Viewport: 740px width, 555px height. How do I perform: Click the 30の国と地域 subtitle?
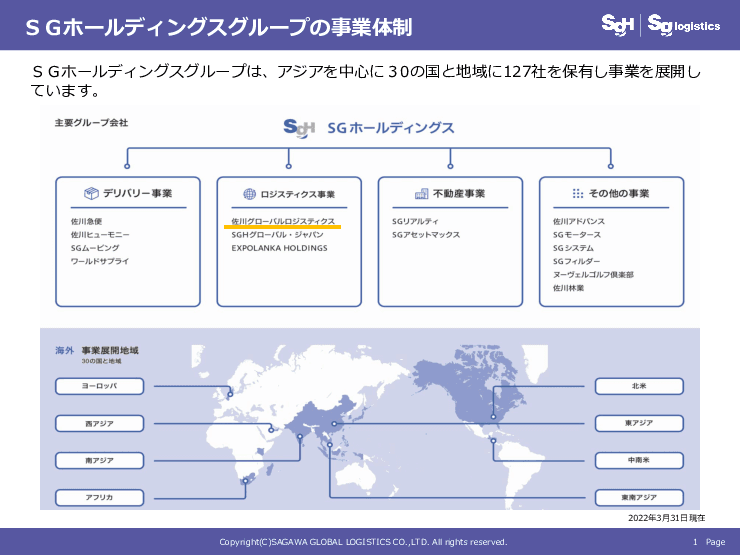click(x=101, y=361)
